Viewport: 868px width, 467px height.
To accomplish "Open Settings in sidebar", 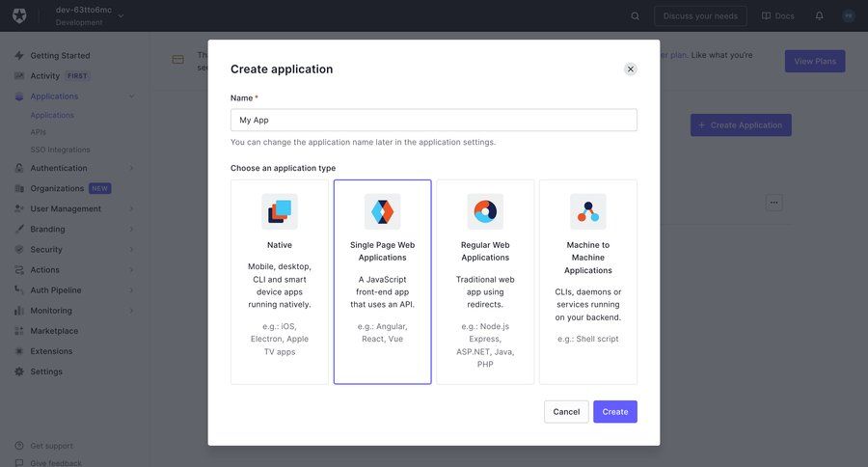I will point(46,371).
